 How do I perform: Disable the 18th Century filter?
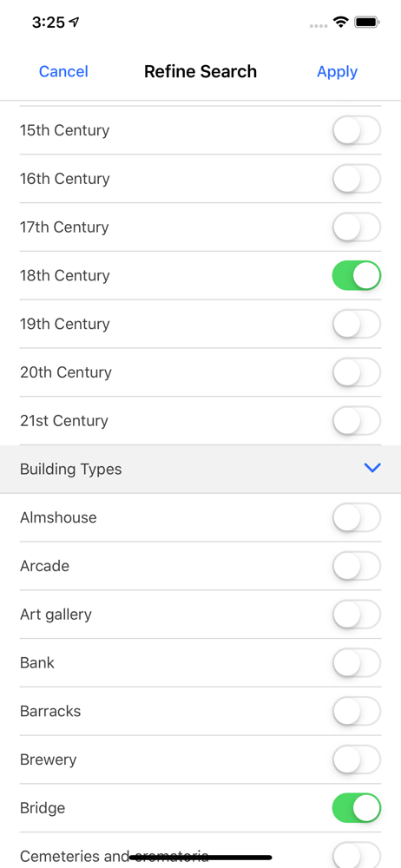[357, 276]
